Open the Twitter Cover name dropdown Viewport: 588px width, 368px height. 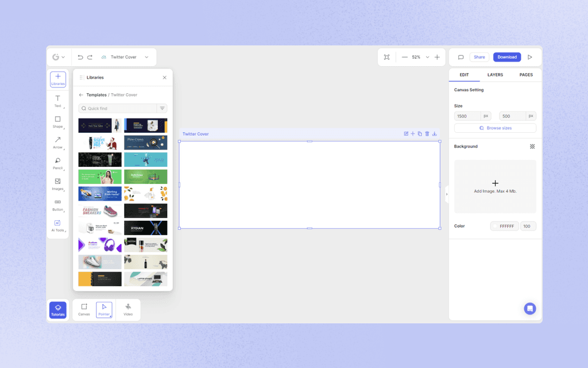pyautogui.click(x=147, y=57)
